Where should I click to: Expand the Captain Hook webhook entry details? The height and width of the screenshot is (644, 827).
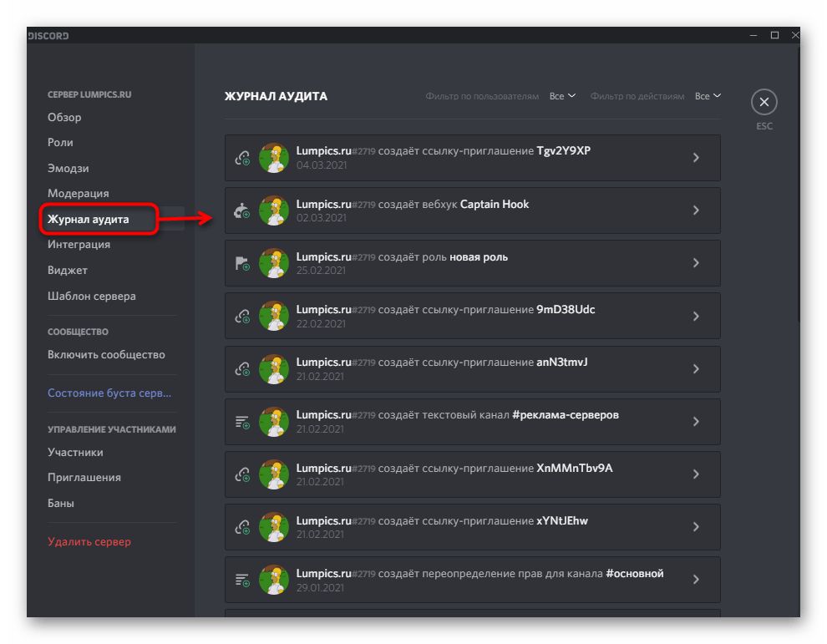(x=696, y=210)
